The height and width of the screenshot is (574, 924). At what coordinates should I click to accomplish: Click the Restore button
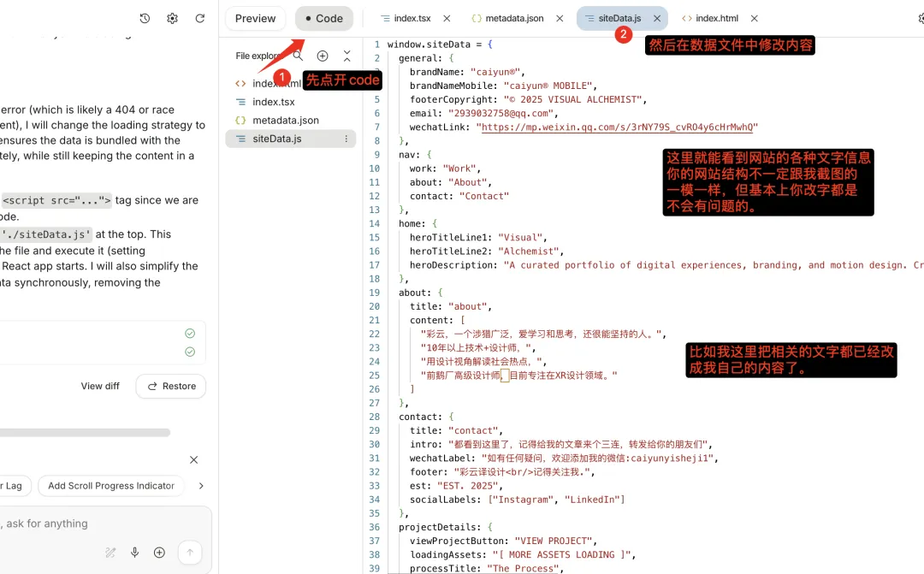click(x=171, y=386)
